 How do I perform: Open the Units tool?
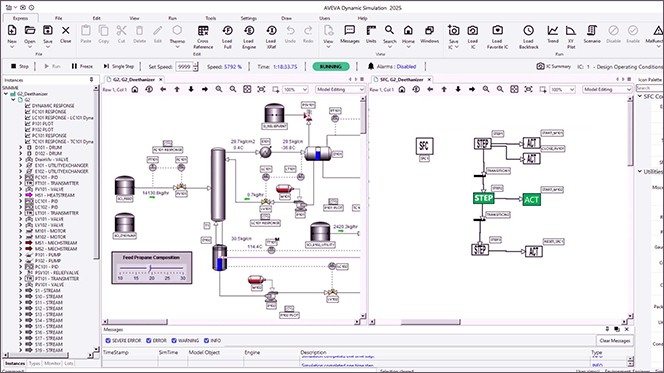pyautogui.click(x=371, y=30)
